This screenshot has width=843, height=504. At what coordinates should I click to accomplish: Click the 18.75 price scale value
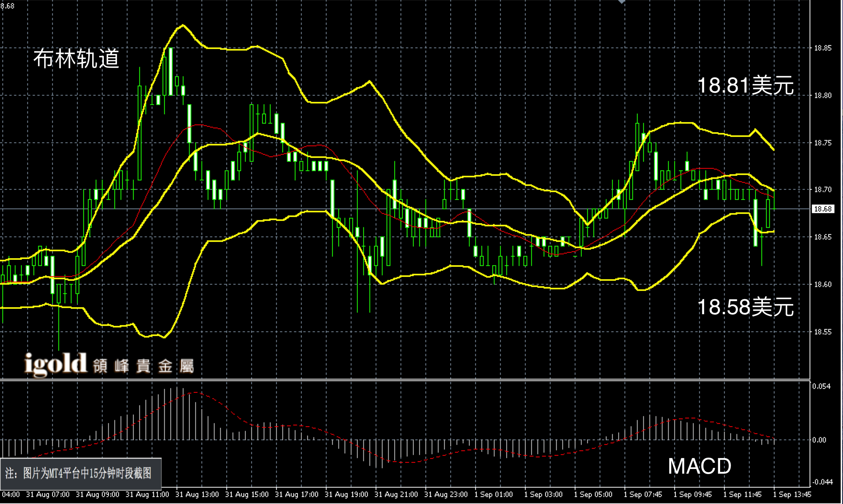click(x=823, y=143)
